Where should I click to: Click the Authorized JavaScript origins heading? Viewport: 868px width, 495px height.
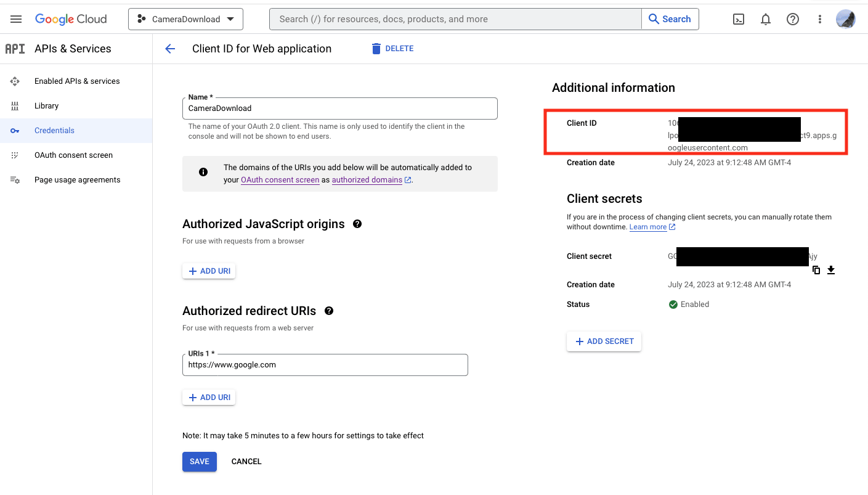tap(264, 224)
